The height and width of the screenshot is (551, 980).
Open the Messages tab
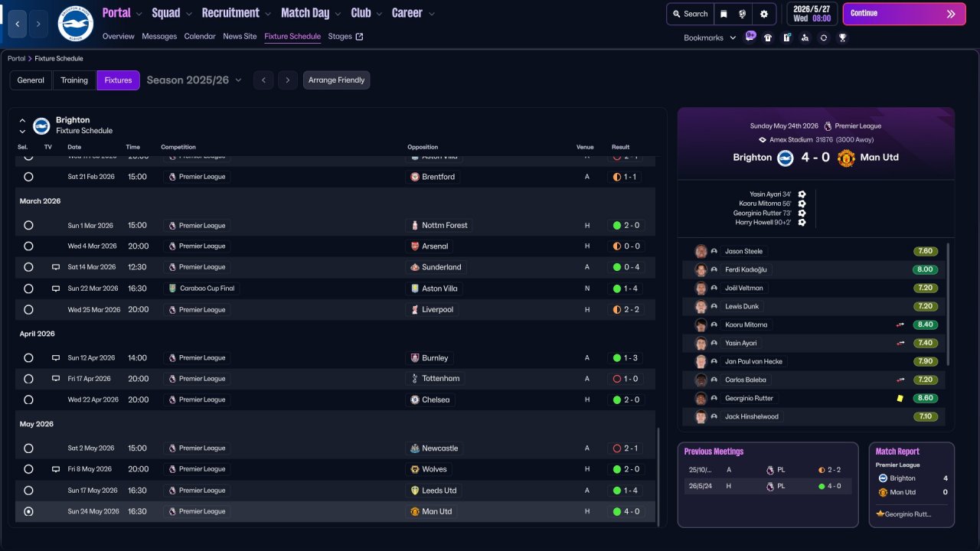(x=159, y=36)
